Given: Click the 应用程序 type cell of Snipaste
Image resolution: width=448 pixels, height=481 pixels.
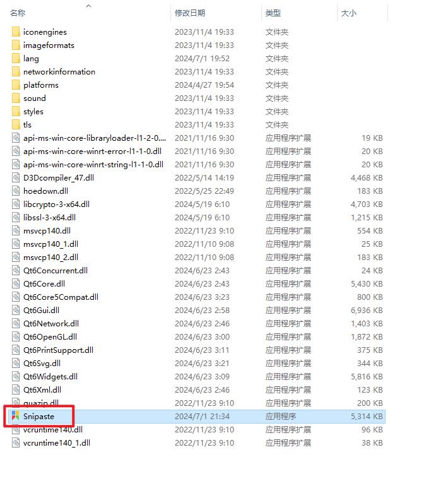Looking at the screenshot, I should [281, 416].
